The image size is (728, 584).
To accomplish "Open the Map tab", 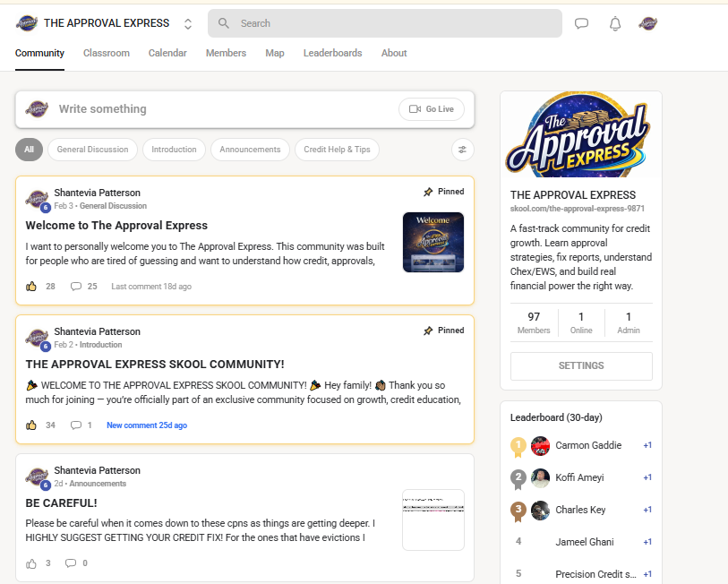I will [x=275, y=53].
